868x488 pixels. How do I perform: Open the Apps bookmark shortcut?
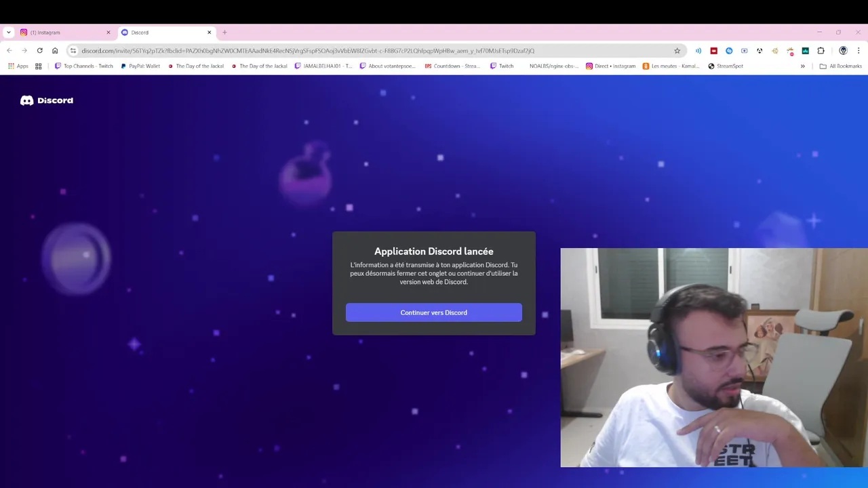pyautogui.click(x=18, y=66)
